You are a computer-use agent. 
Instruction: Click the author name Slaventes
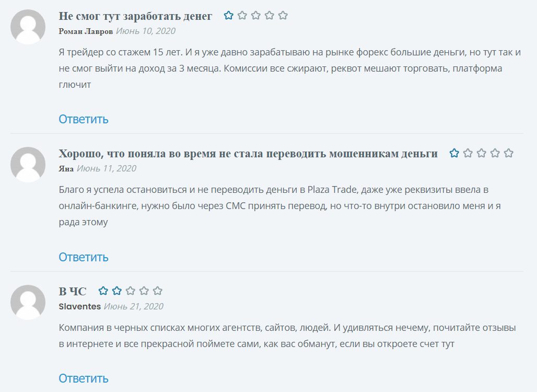click(x=80, y=306)
